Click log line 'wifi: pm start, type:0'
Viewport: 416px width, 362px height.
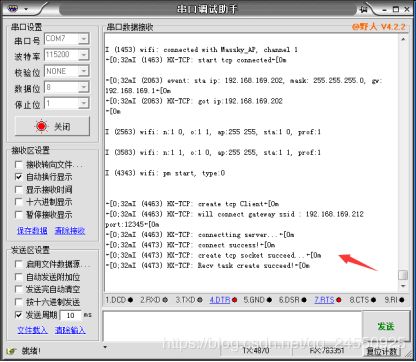pyautogui.click(x=165, y=173)
